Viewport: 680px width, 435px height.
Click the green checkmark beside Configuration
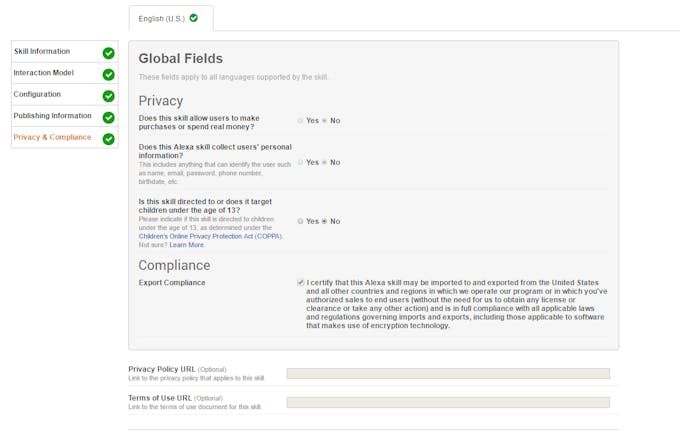pyautogui.click(x=108, y=96)
